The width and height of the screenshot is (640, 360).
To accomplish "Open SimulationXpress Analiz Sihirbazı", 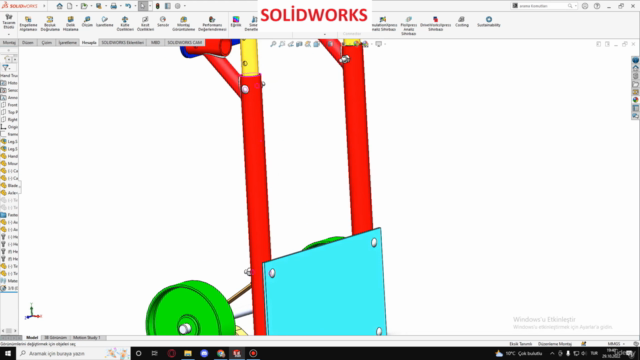I will point(384,24).
